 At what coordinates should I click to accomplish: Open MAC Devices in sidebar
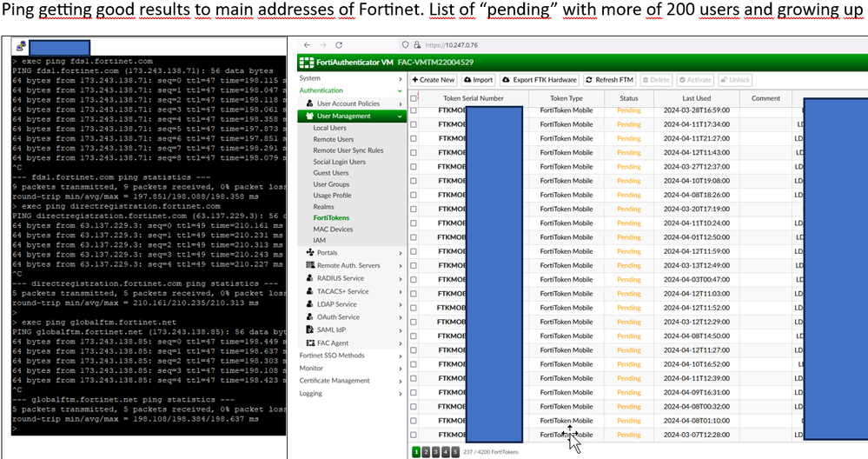(x=333, y=229)
